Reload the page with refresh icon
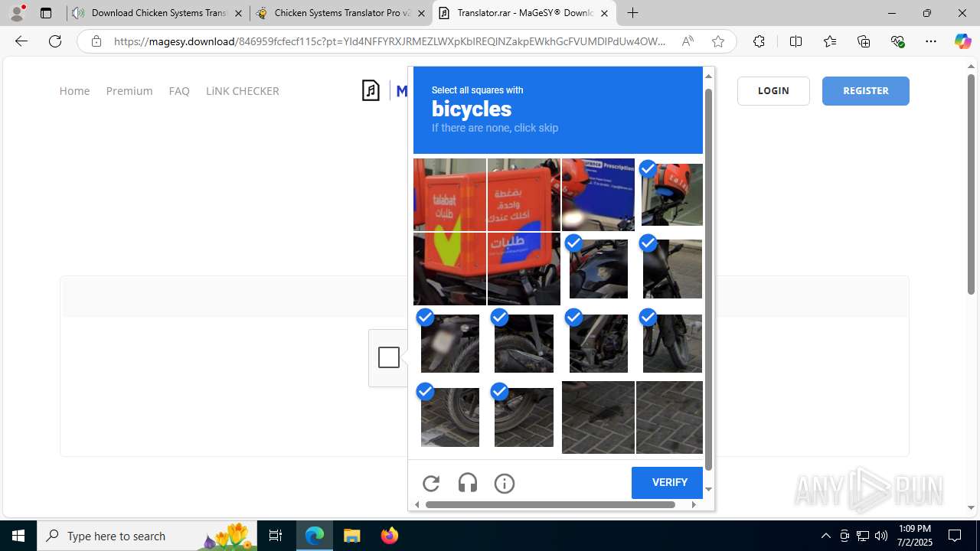This screenshot has height=551, width=980. tap(55, 41)
